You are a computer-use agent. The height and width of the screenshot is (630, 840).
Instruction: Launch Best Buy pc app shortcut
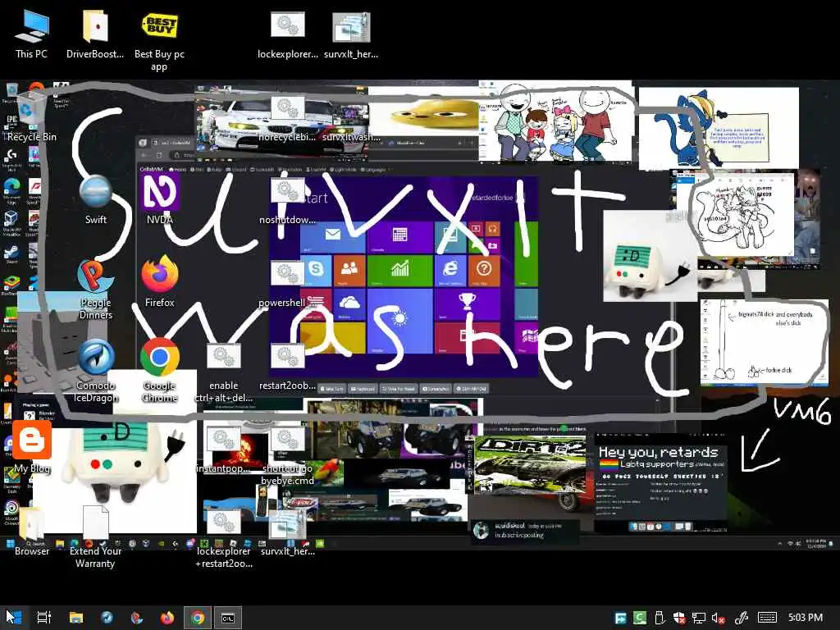coord(159,41)
